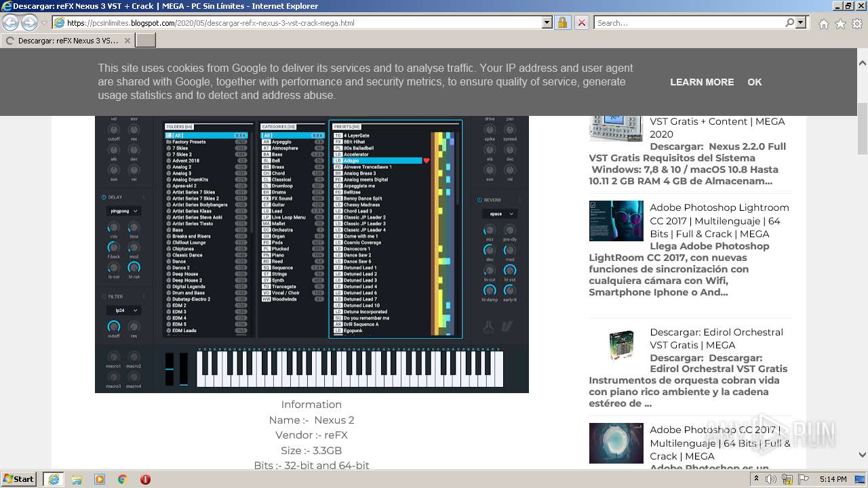Open the search provider dropdown arrow
Viewport: 868px width, 488px height.
(x=801, y=22)
